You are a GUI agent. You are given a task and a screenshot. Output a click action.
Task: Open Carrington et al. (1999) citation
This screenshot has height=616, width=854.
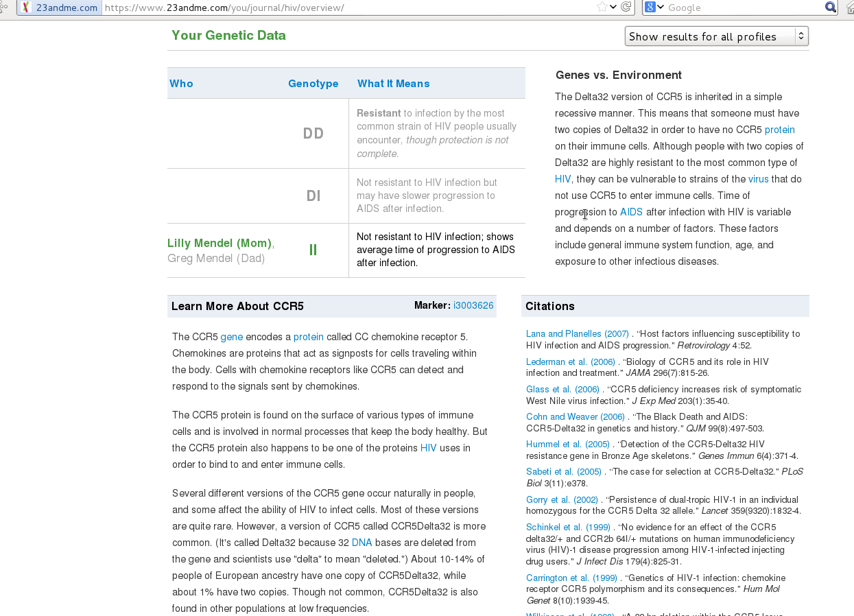[x=572, y=578]
